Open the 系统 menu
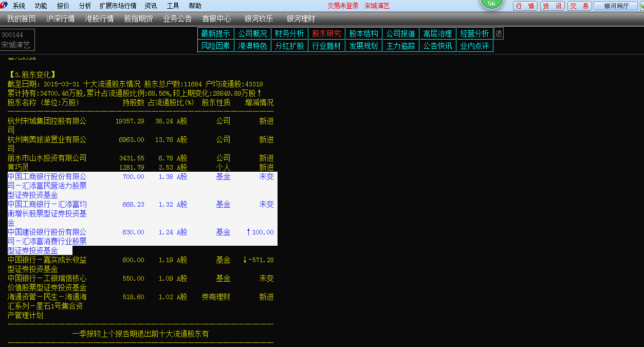Viewport: 644px width, 347px height. pos(19,6)
